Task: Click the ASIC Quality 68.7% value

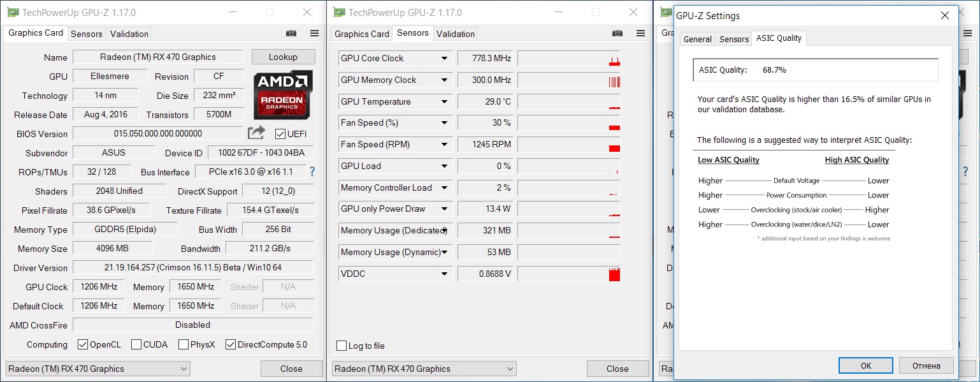Action: click(774, 70)
